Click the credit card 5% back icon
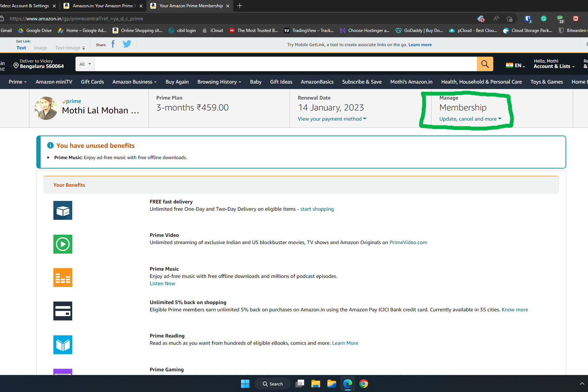Image resolution: width=588 pixels, height=392 pixels. [x=63, y=311]
